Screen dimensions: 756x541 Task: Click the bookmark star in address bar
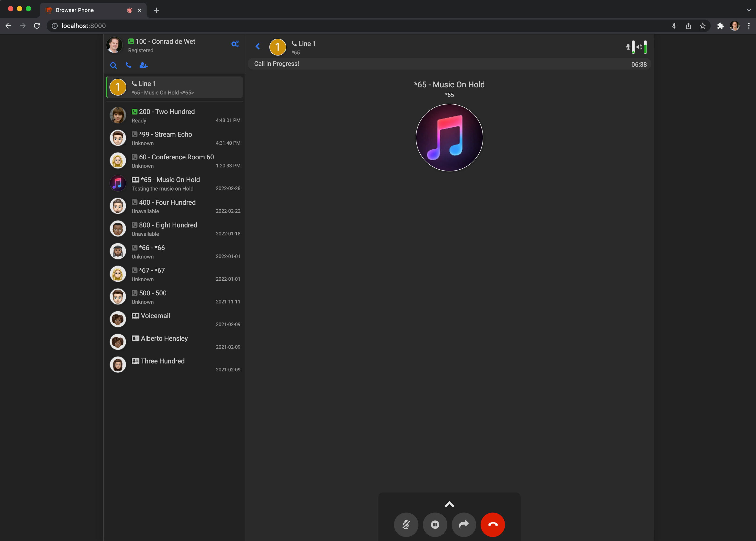[x=702, y=26]
